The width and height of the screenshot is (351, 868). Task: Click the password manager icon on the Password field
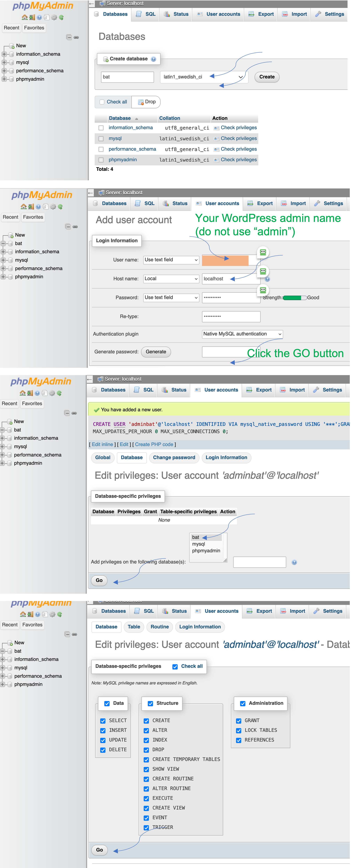pos(263,290)
